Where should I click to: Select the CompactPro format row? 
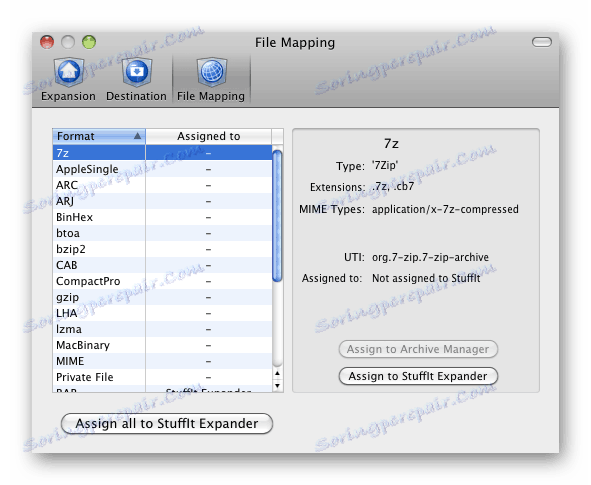click(x=162, y=281)
